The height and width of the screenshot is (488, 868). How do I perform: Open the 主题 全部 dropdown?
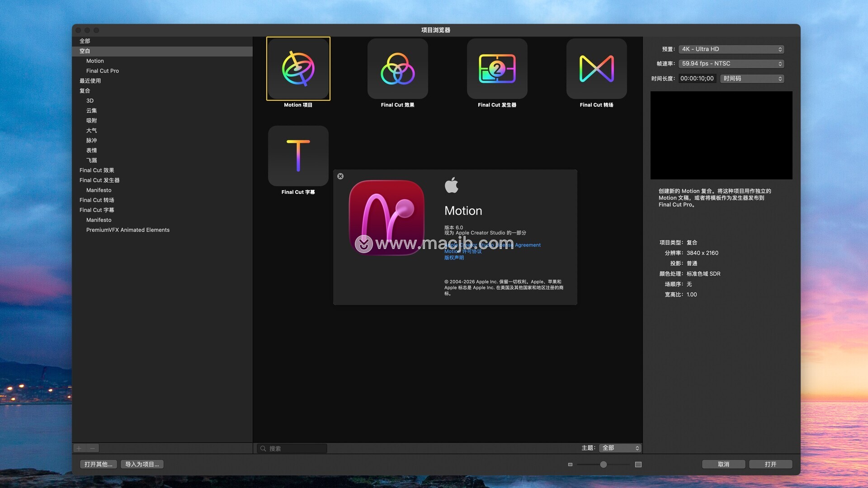(x=620, y=448)
